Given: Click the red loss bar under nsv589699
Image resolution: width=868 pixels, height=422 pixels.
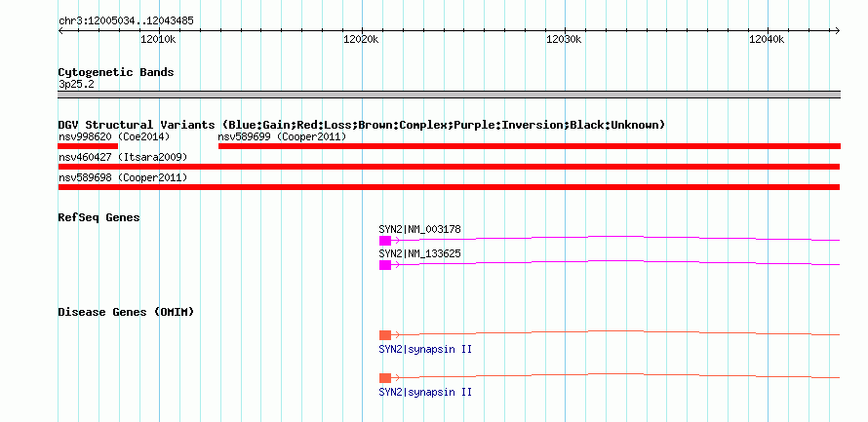Looking at the screenshot, I should [530, 146].
